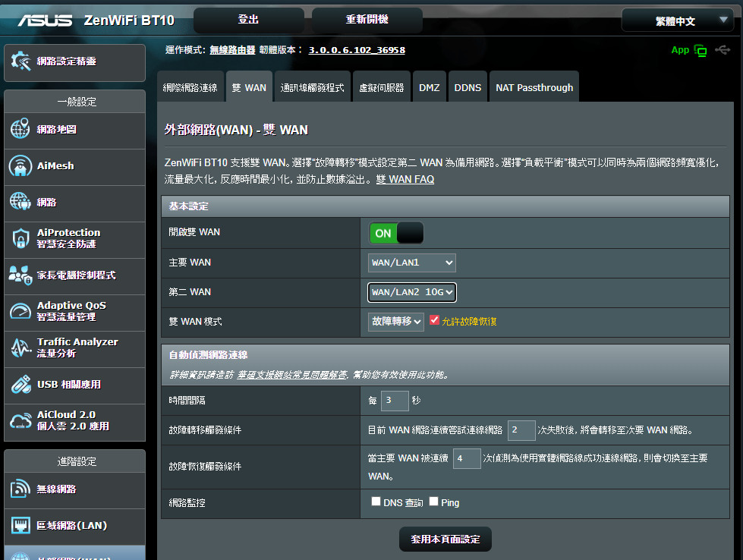
Task: Click the App text label
Action: pos(680,50)
